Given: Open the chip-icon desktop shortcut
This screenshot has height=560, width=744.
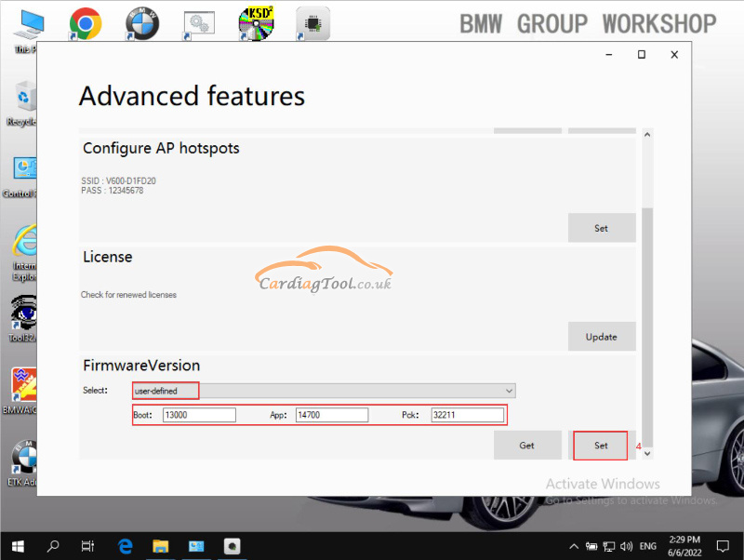Looking at the screenshot, I should click(312, 23).
